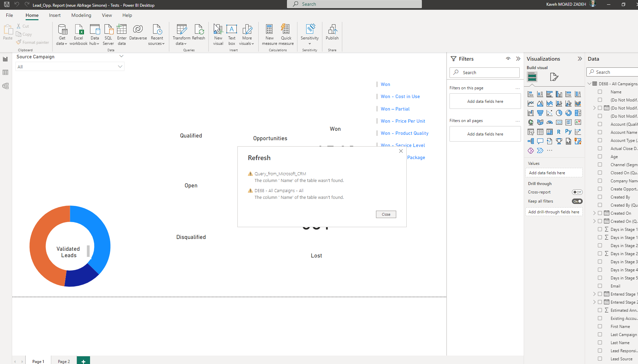
Task: Click the Refresh ribbon button
Action: [x=199, y=32]
